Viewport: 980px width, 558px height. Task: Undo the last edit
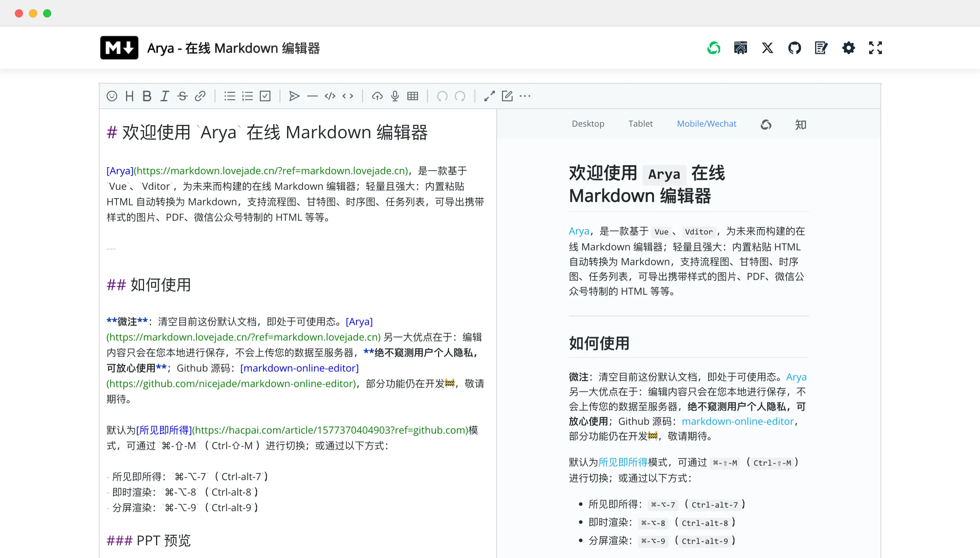(x=442, y=96)
